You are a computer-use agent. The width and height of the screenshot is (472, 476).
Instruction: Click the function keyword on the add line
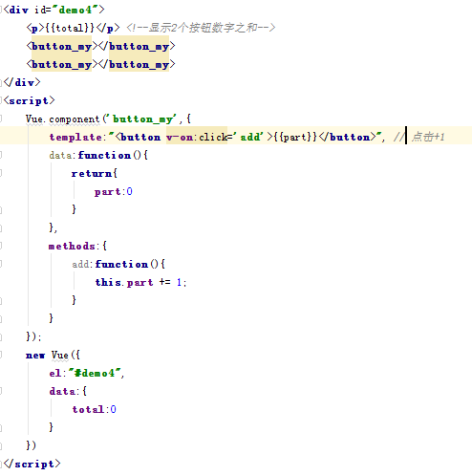point(121,265)
